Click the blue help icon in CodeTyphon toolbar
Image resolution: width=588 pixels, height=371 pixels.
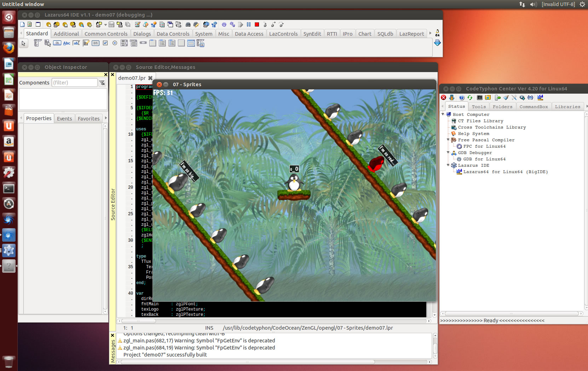tap(462, 98)
